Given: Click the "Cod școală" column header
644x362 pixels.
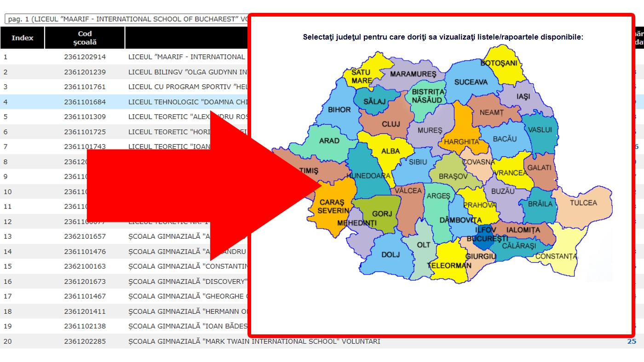Looking at the screenshot, I should coord(85,38).
